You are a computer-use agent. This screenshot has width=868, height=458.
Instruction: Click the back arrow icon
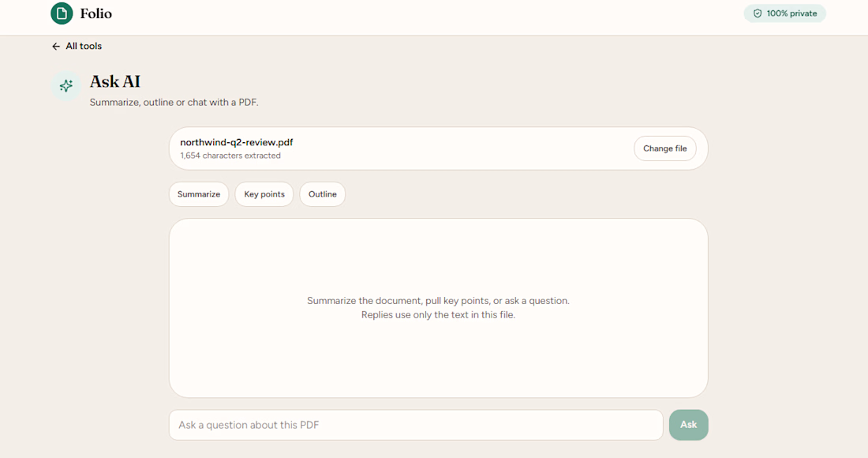coord(56,47)
